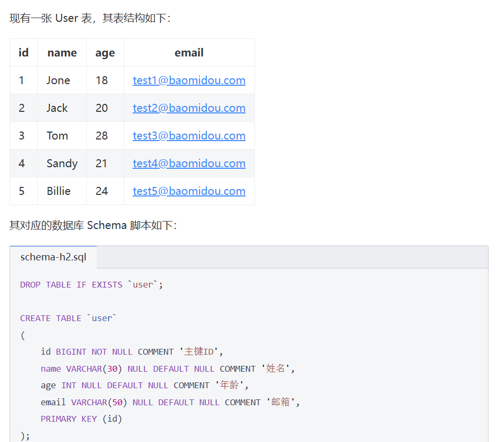Select the schema-h2.sql code tab
The width and height of the screenshot is (504, 442).
pyautogui.click(x=53, y=257)
